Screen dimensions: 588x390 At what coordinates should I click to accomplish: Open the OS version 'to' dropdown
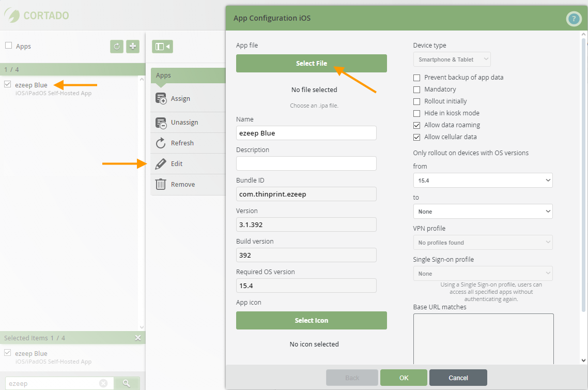[x=483, y=212]
